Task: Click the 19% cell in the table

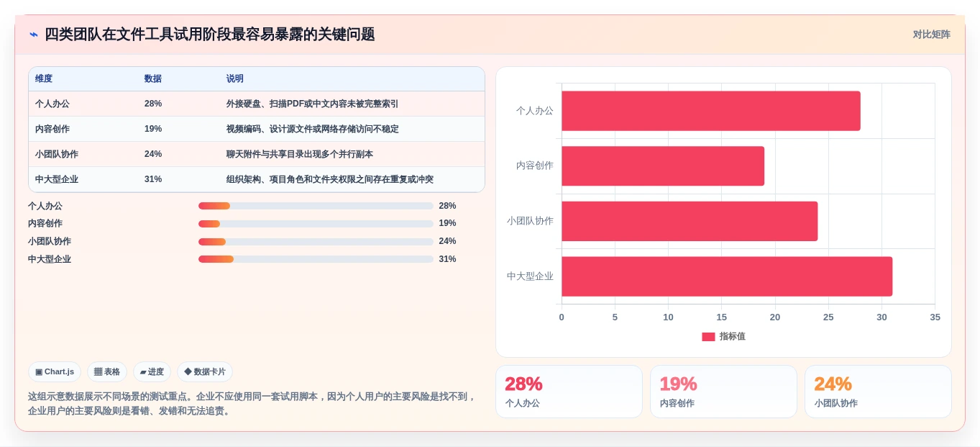Action: pyautogui.click(x=153, y=129)
